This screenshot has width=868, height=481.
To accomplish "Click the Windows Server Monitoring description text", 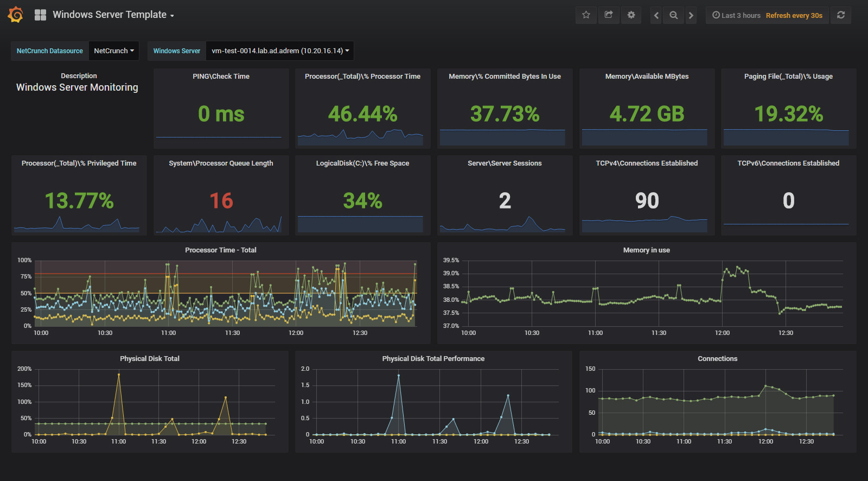I will [x=77, y=87].
